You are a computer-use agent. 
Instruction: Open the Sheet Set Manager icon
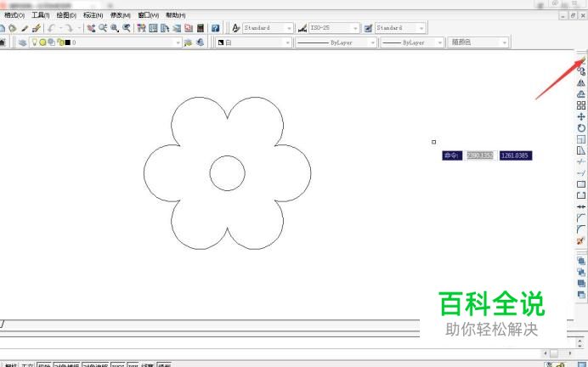tap(177, 28)
